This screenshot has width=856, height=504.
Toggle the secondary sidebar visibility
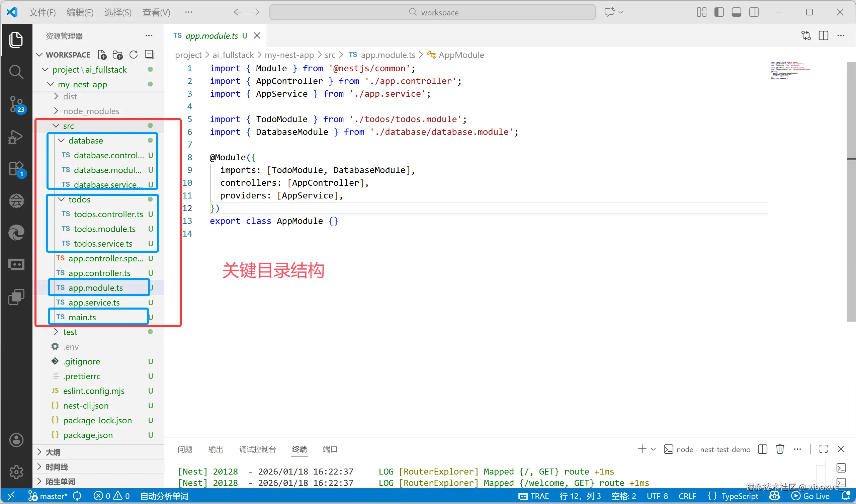754,12
